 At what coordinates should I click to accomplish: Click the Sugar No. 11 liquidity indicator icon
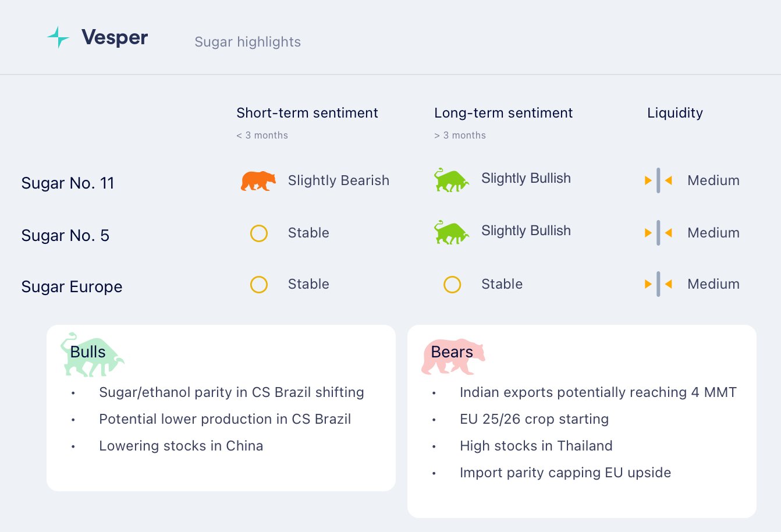pos(658,180)
